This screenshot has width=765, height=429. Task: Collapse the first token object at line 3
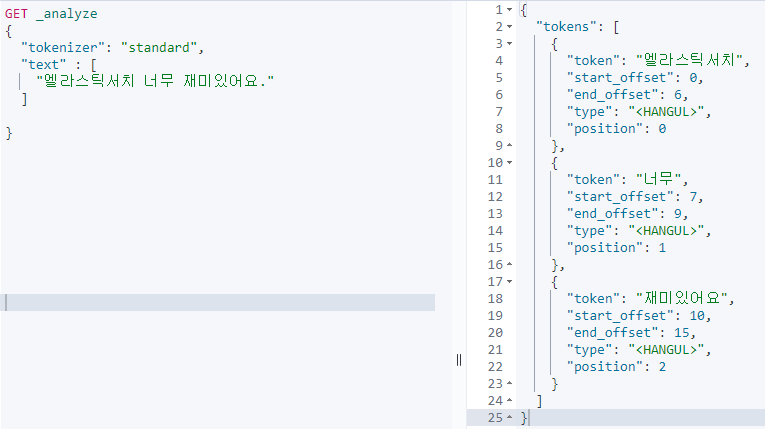click(509, 44)
